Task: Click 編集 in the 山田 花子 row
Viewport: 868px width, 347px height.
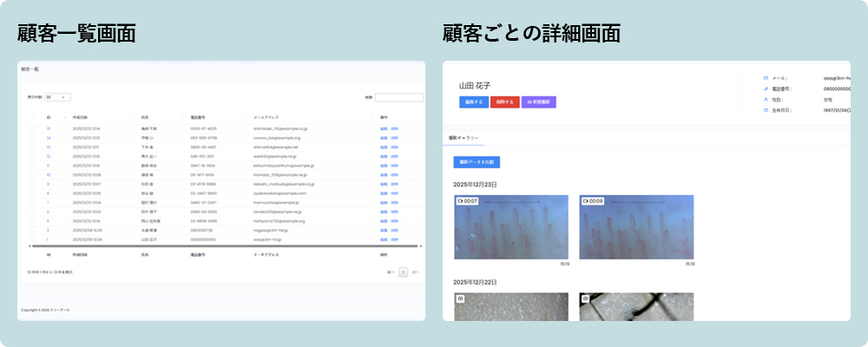Action: click(384, 239)
